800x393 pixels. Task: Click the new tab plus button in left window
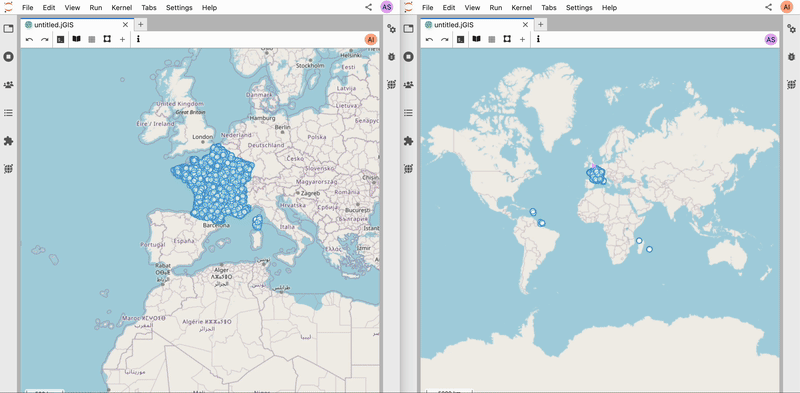coord(141,24)
